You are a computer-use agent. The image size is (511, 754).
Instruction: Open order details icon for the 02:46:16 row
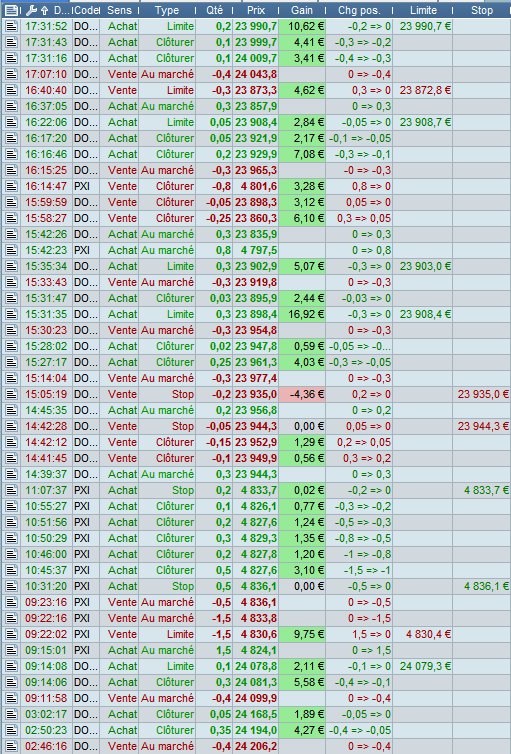click(12, 746)
